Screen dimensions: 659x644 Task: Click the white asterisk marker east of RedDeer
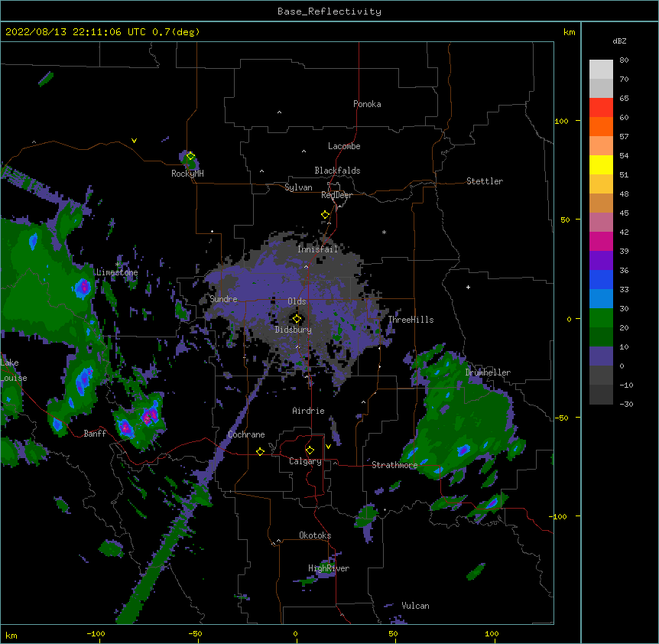(384, 232)
